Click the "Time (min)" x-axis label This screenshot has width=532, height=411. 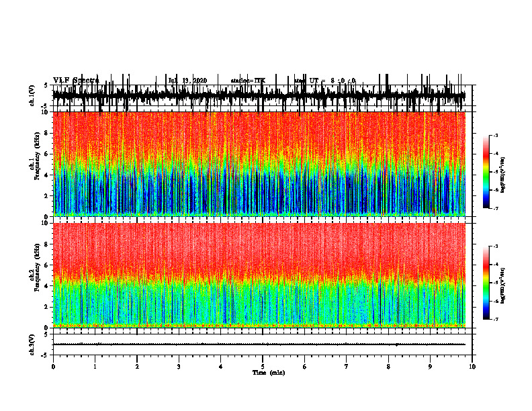[269, 373]
